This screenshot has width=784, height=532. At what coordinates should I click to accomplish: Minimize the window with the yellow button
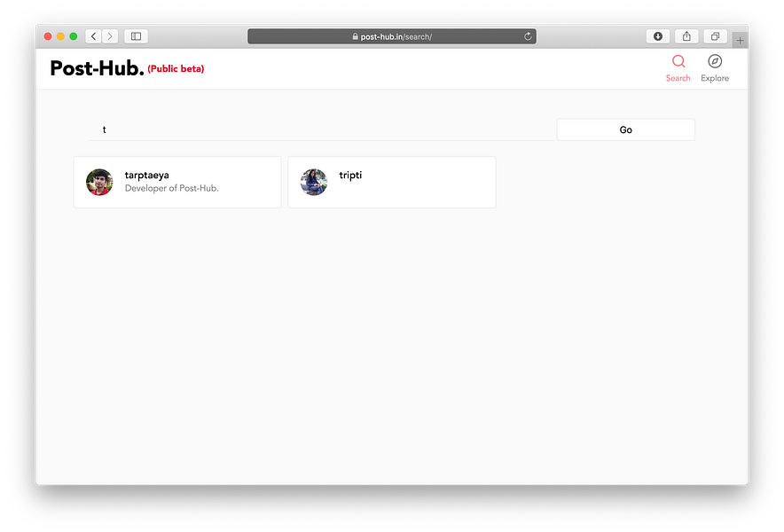tap(60, 36)
